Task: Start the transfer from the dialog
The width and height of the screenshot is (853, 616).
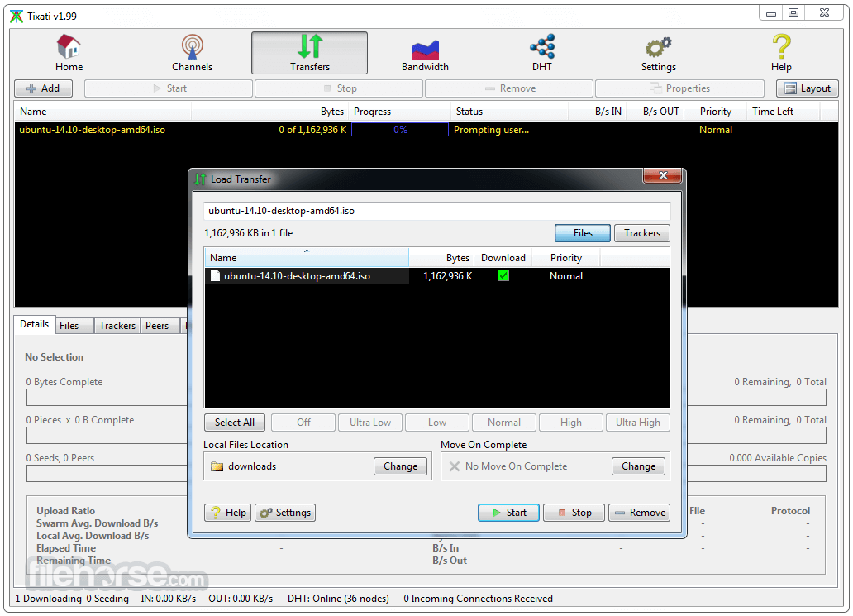Action: [508, 513]
